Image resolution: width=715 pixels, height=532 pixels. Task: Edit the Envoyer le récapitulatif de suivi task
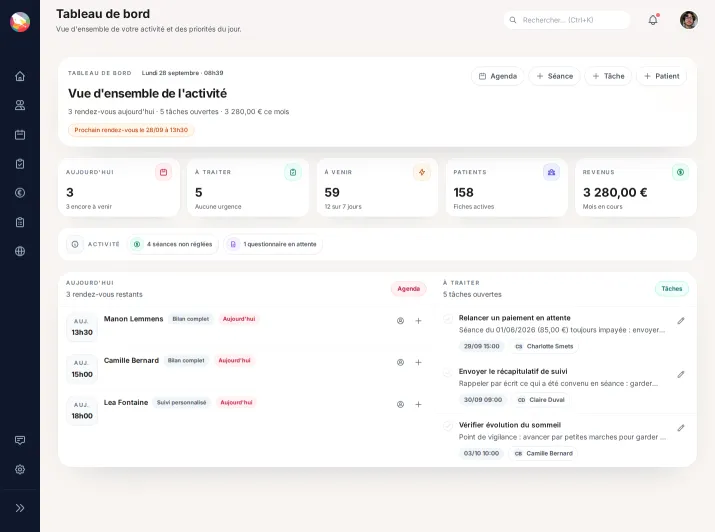(x=681, y=374)
